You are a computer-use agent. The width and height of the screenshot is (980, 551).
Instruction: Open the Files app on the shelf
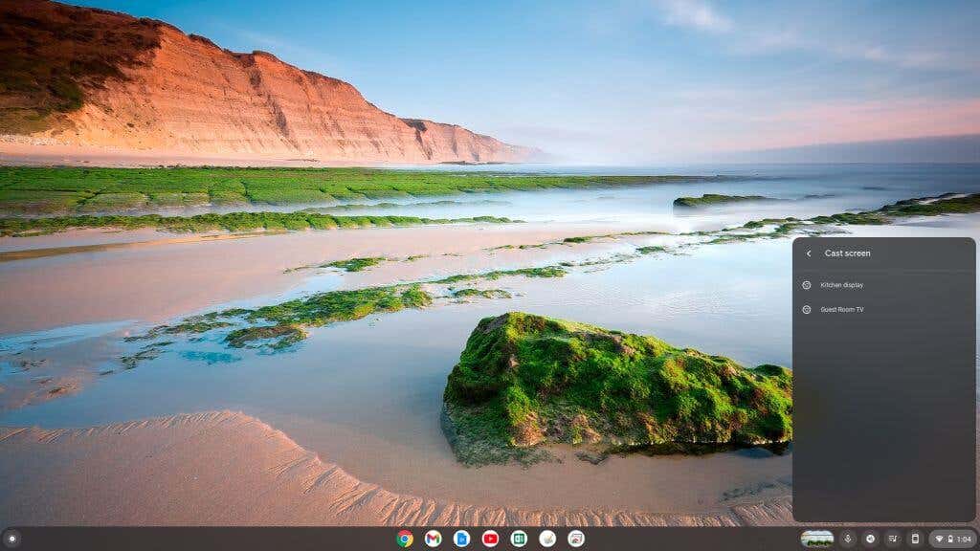point(462,539)
